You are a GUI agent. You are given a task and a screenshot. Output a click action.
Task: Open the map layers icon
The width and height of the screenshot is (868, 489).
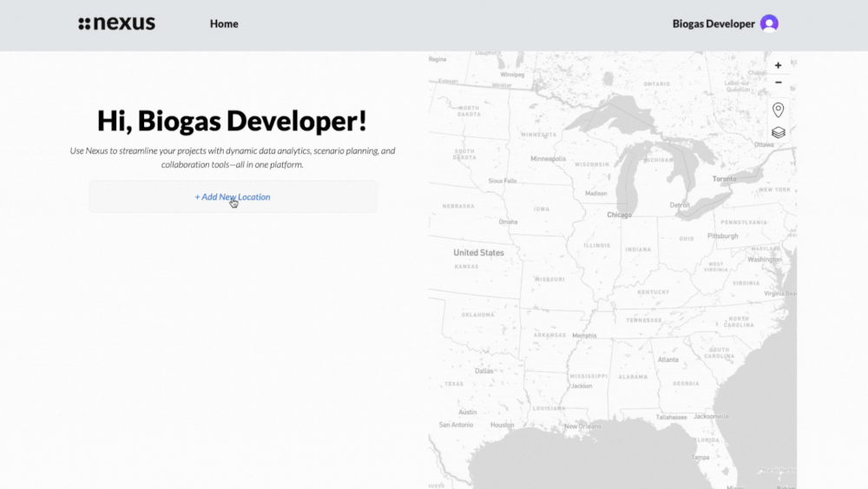coord(778,132)
